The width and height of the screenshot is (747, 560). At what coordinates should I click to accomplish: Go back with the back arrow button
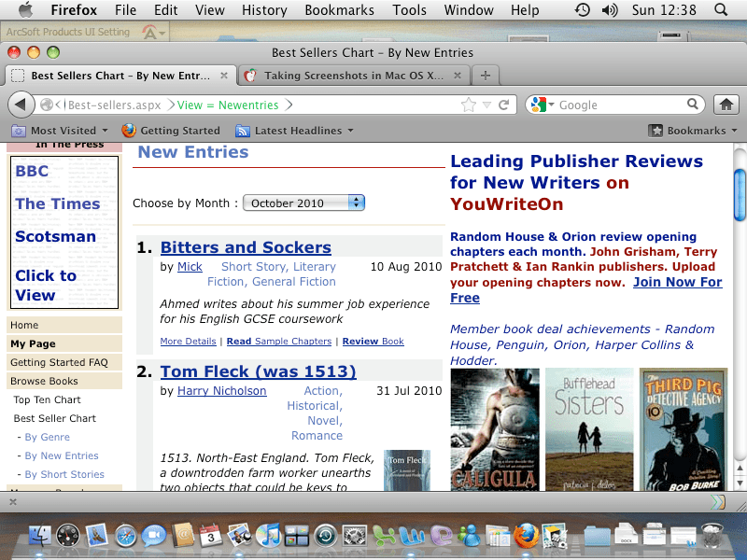click(21, 105)
